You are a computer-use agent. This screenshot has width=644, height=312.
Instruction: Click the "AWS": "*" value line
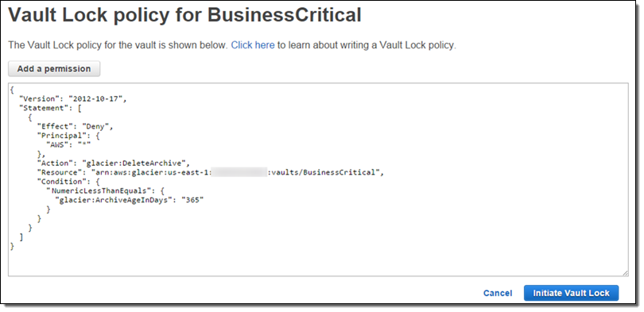click(x=68, y=145)
